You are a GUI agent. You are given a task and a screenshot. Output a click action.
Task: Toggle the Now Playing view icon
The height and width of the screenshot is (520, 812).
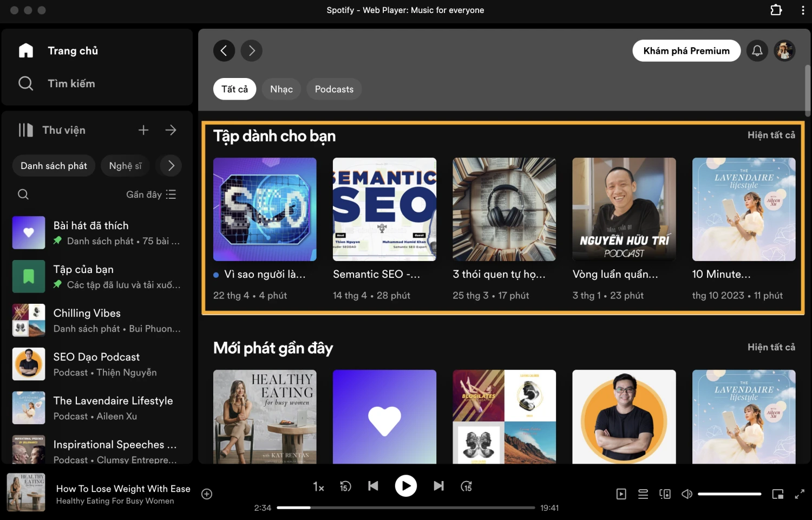[x=621, y=494]
